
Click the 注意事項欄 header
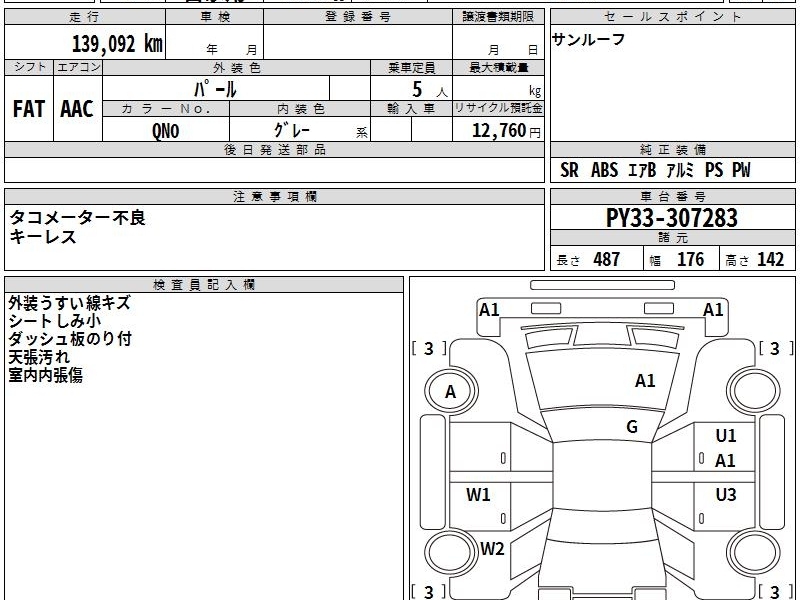point(274,196)
